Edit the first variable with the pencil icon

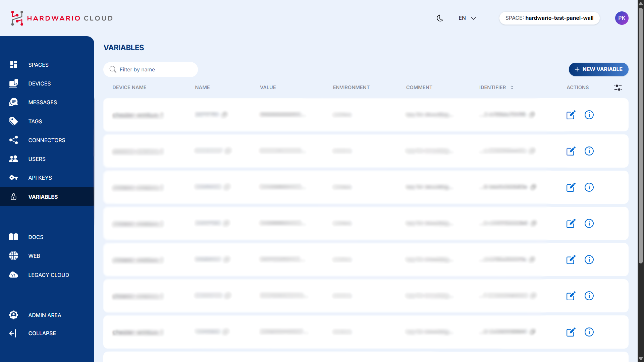(571, 115)
